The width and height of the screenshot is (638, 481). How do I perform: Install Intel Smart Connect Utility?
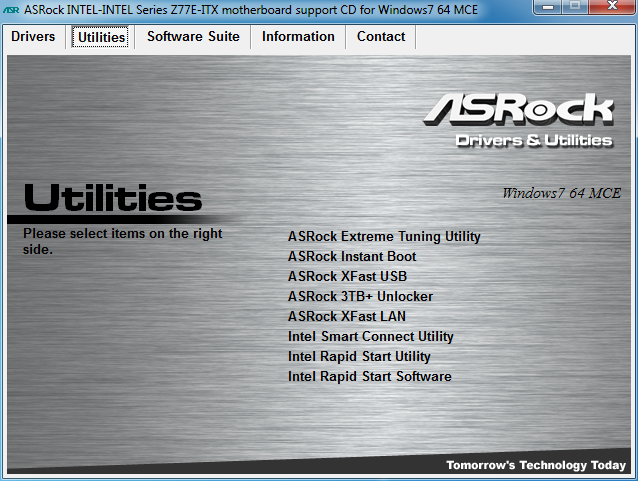(x=371, y=337)
